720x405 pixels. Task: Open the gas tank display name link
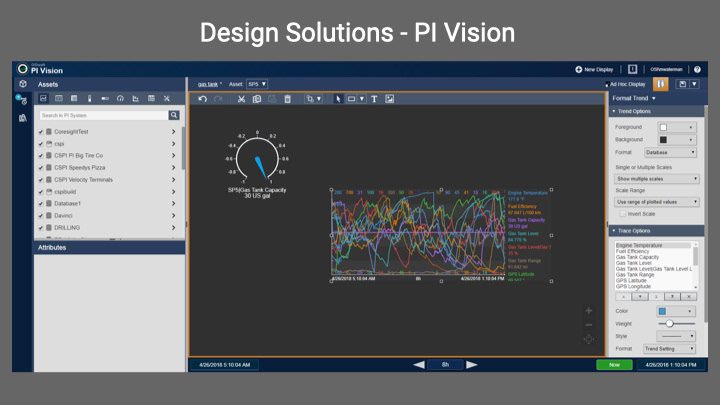208,84
